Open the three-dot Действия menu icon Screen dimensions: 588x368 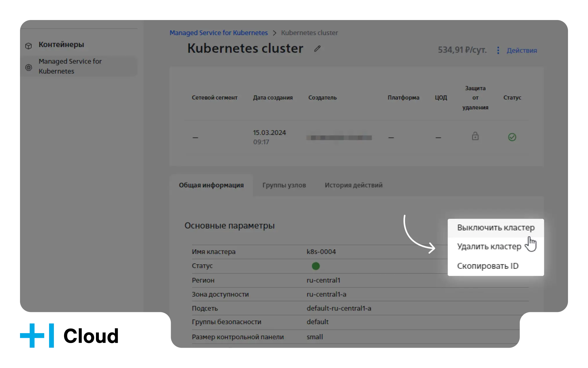498,50
